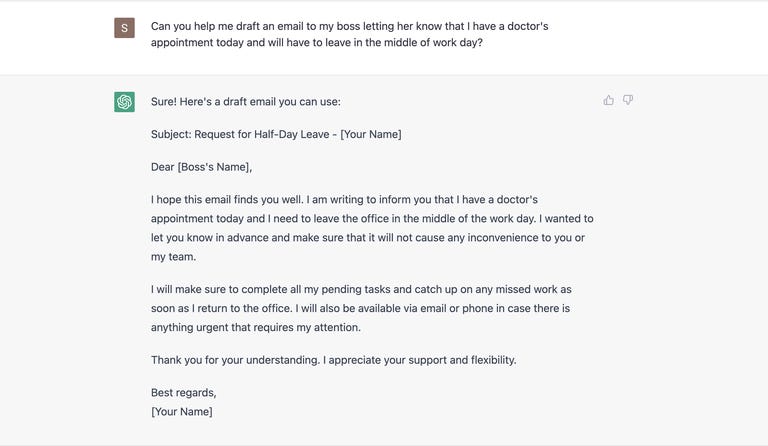
Task: Click "I appreciate your support and flexibility" sentence
Action: [420, 360]
